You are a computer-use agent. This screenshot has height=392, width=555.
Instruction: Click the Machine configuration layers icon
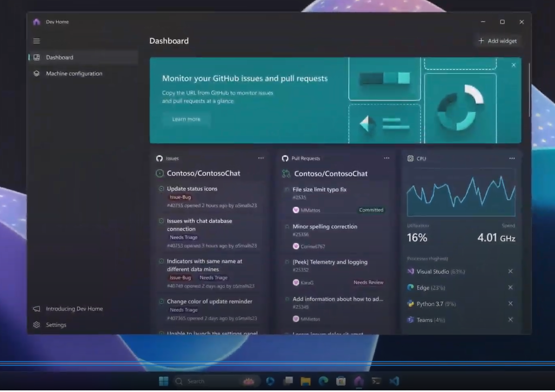pyautogui.click(x=36, y=73)
